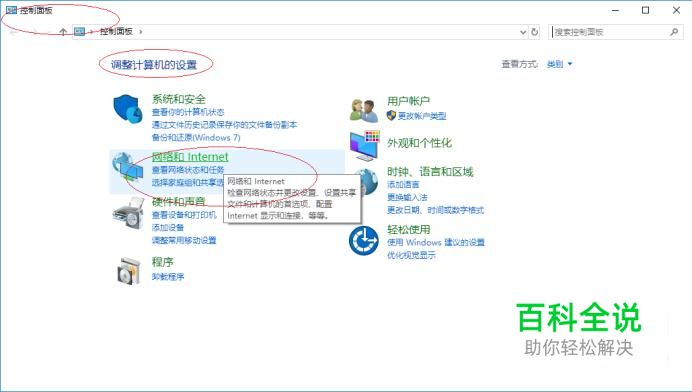Click the shield icon beside 更改帐户类型
Viewport: 692px width, 392px height.
[x=391, y=116]
